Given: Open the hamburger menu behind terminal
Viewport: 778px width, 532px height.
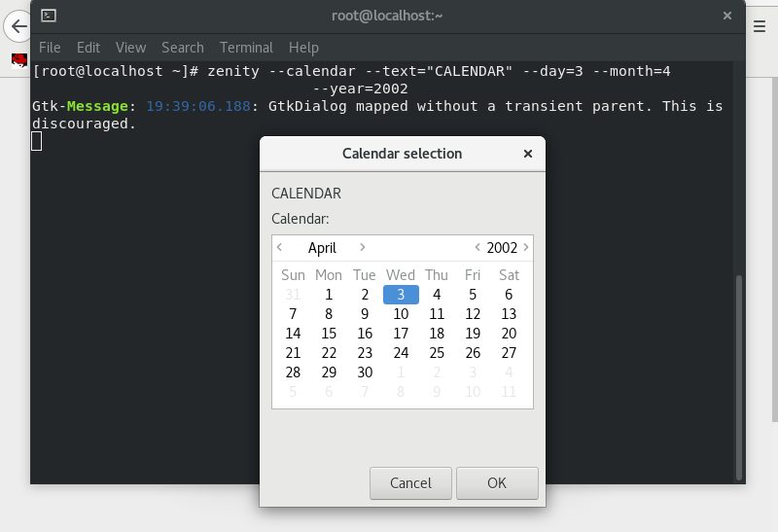Looking at the screenshot, I should 760,26.
